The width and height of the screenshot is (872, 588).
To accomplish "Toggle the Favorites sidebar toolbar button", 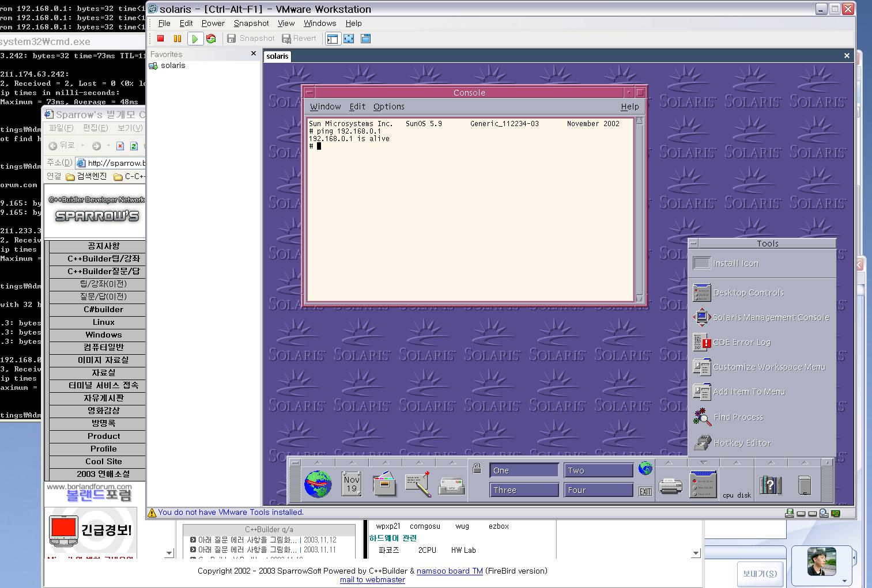I will [x=333, y=39].
